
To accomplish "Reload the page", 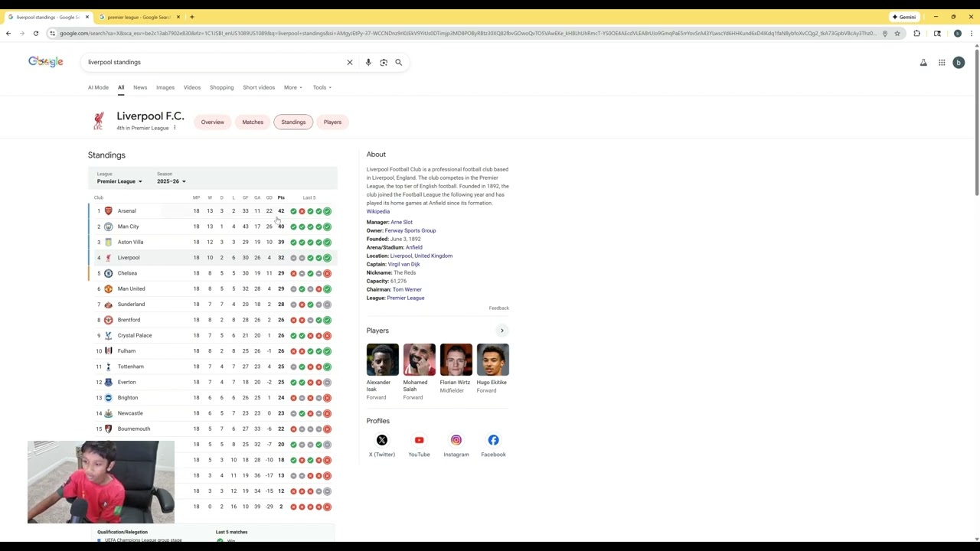I will coord(35,34).
